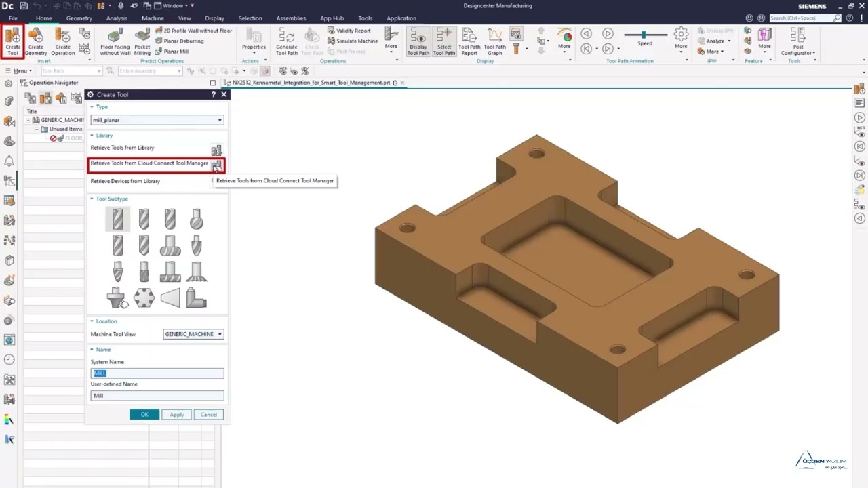This screenshot has height=488, width=868.
Task: Open Post Configurator dropdown
Action: click(798, 41)
